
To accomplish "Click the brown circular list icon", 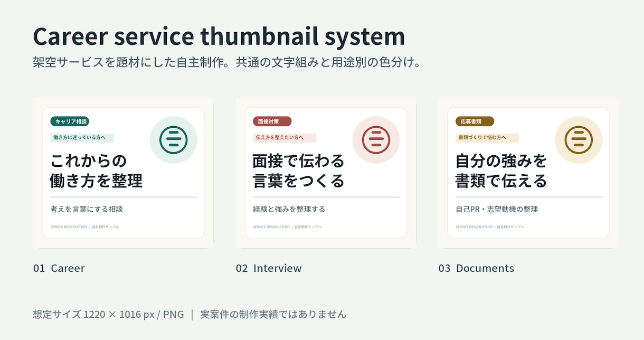I will 579,140.
